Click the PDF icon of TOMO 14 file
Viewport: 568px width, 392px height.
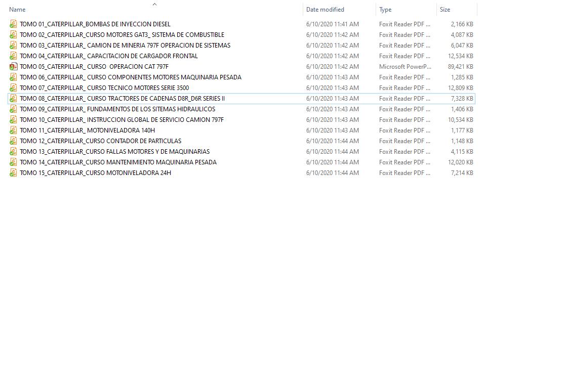[13, 162]
